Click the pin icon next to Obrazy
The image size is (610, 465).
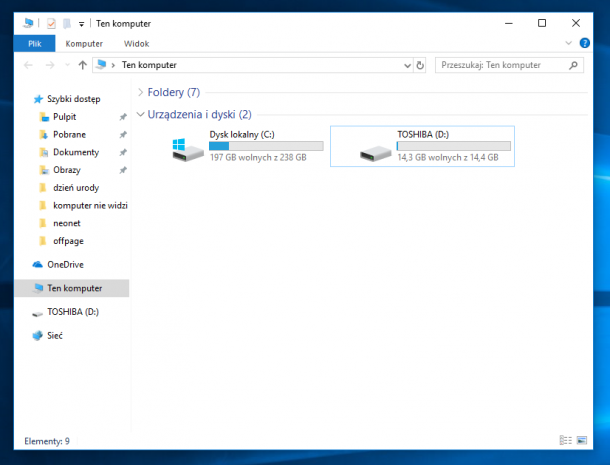[123, 170]
